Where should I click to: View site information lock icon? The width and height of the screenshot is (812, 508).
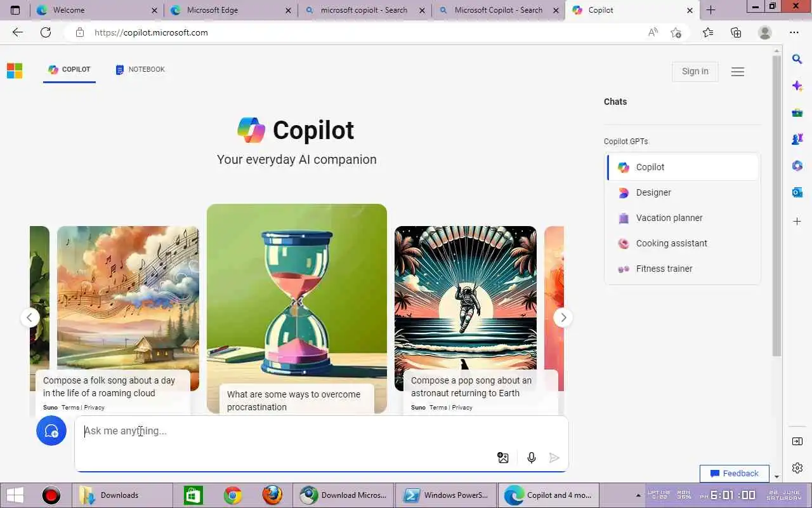[80, 32]
